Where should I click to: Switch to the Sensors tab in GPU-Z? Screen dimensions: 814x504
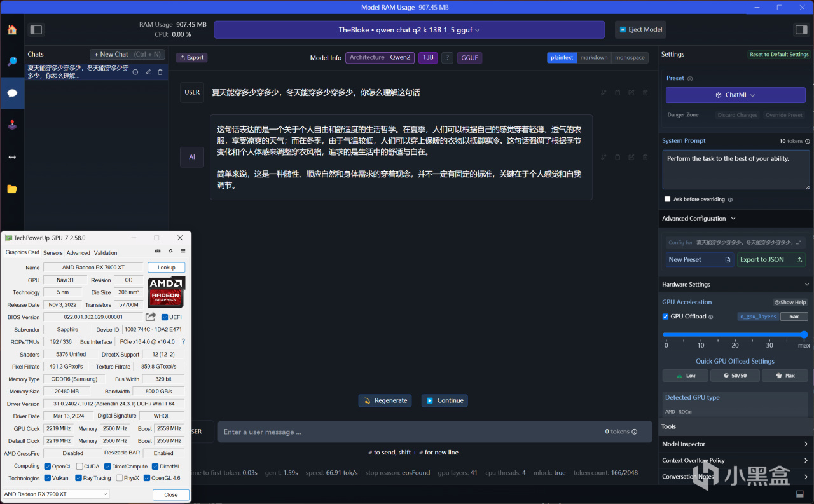pos(53,253)
